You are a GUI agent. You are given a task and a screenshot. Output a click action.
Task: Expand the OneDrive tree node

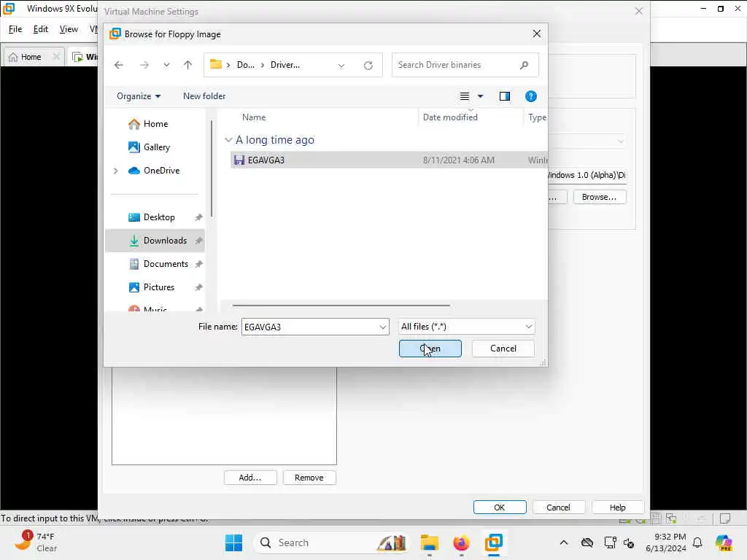(116, 171)
